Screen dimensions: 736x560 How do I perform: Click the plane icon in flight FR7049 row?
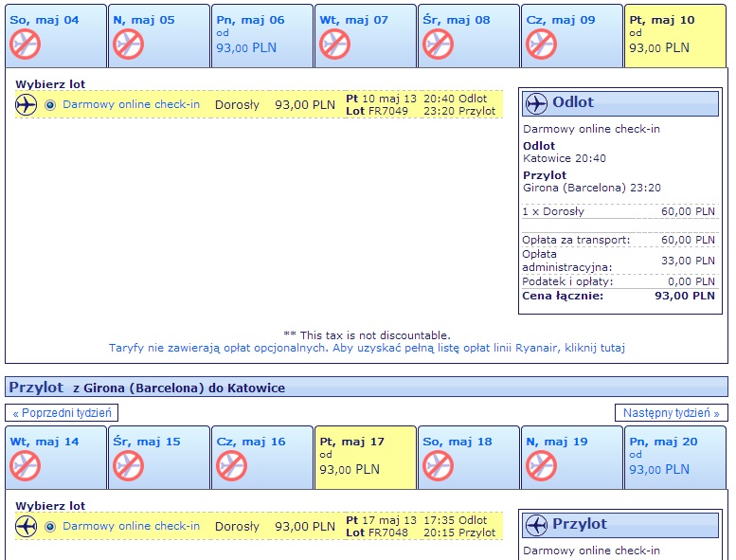click(x=27, y=104)
